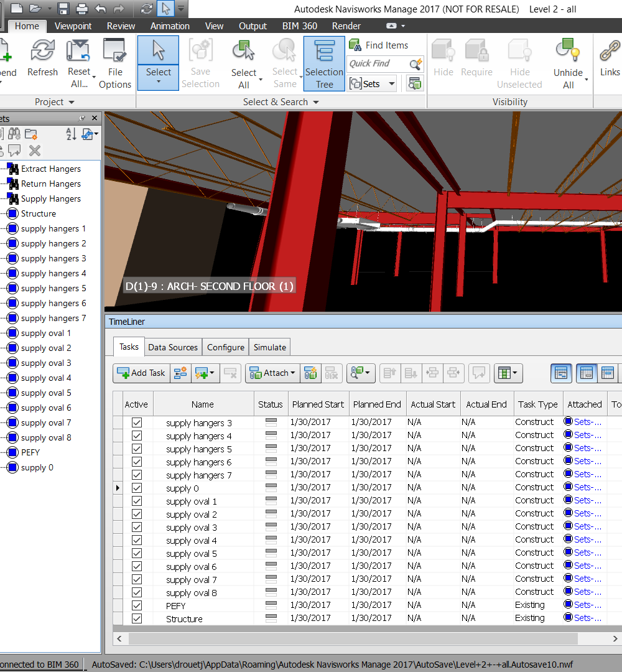Click Unhide All to show hidden items
The image size is (622, 672).
click(x=568, y=62)
